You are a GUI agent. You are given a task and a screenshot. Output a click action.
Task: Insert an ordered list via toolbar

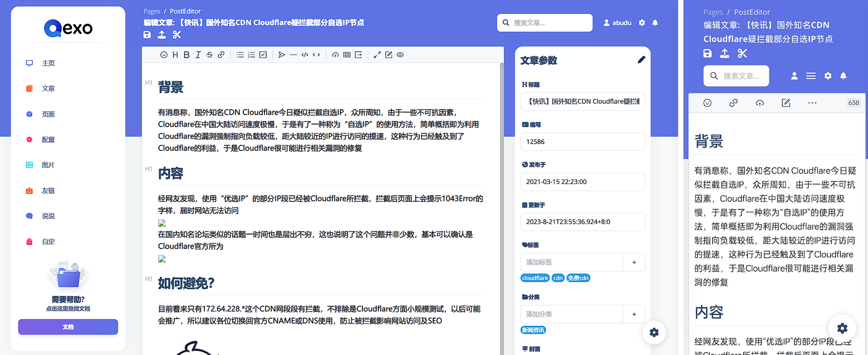[251, 55]
